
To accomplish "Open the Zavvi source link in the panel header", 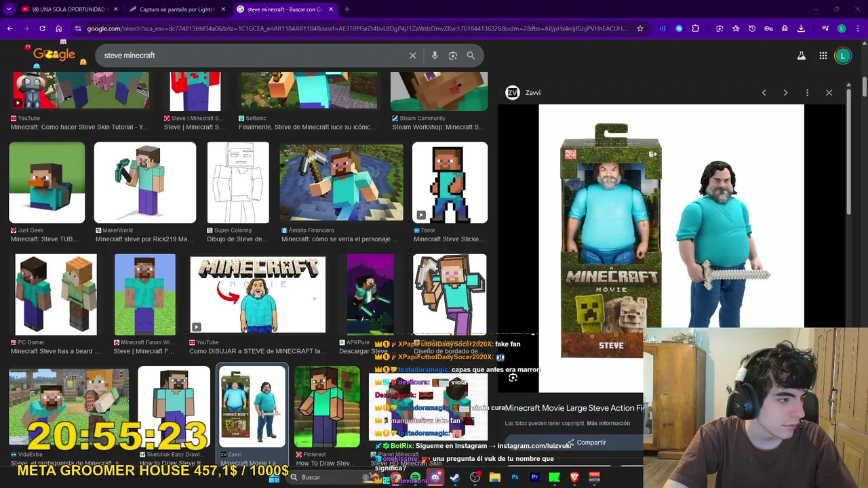I will click(524, 93).
